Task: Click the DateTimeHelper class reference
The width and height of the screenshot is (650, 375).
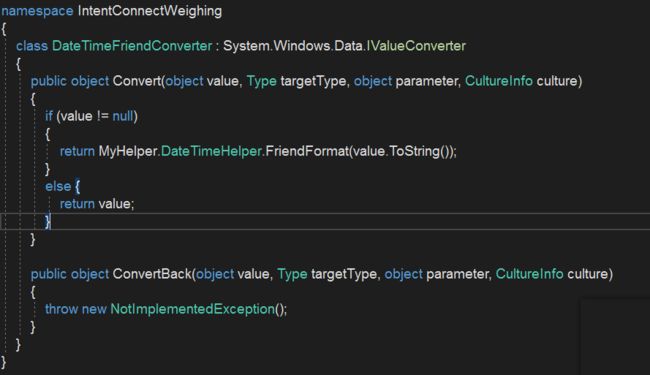Action: coord(211,151)
